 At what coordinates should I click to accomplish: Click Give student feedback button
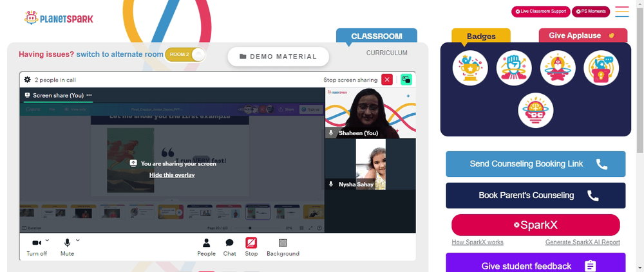536,262
